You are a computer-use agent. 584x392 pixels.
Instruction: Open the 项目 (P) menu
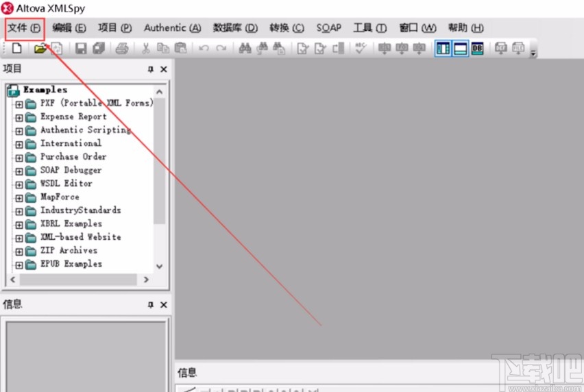pyautogui.click(x=115, y=28)
